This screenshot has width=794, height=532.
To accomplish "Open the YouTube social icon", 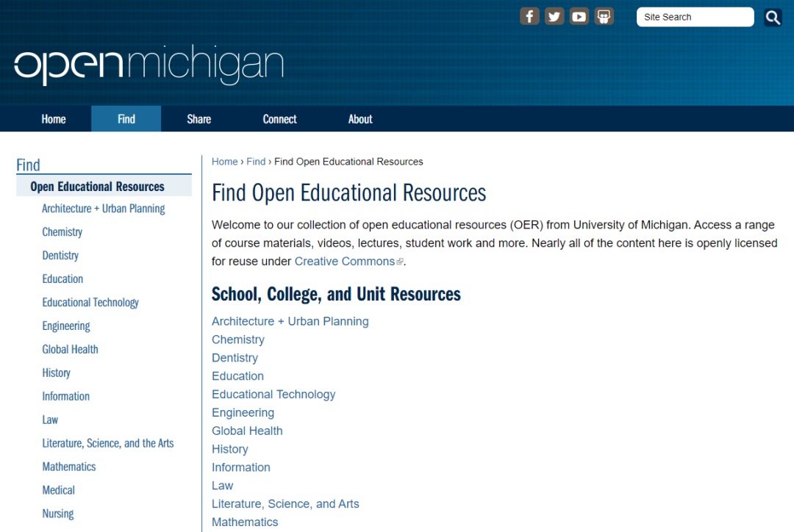I will coord(579,17).
